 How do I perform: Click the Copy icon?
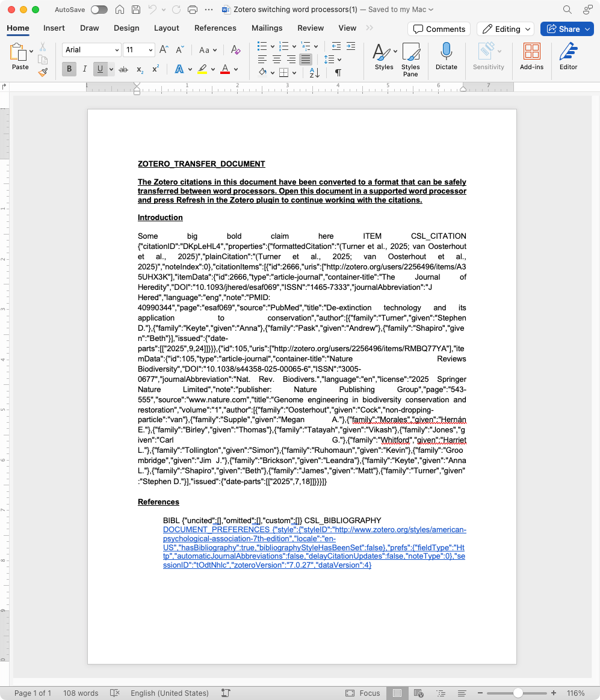43,60
